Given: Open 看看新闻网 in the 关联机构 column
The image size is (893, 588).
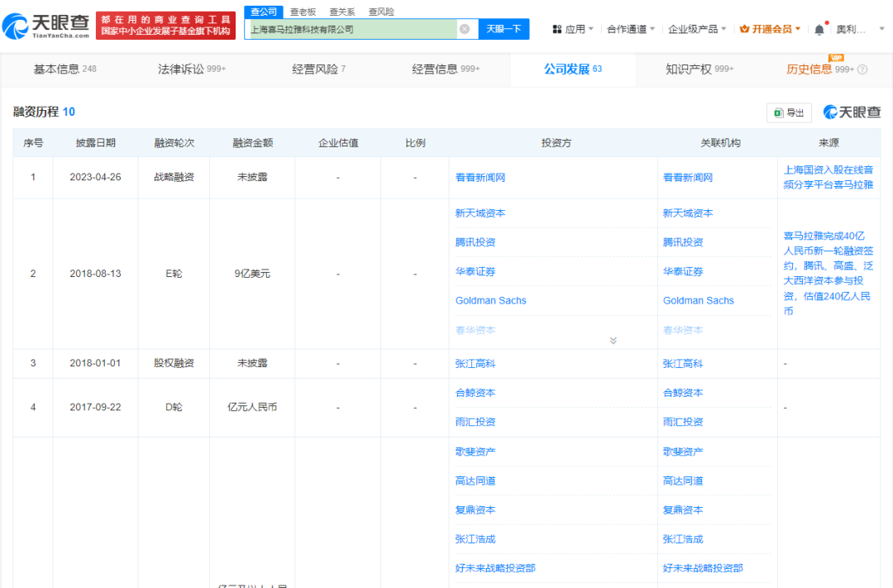Looking at the screenshot, I should [688, 178].
